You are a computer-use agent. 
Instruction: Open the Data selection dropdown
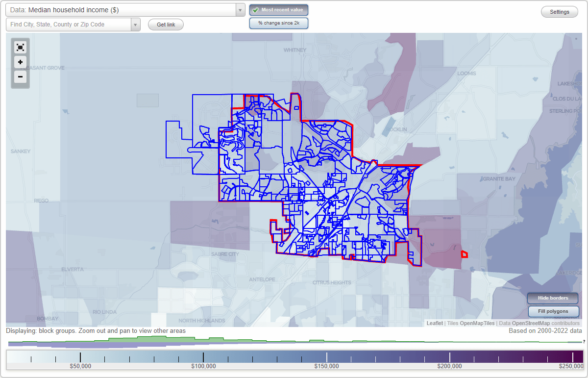point(240,9)
